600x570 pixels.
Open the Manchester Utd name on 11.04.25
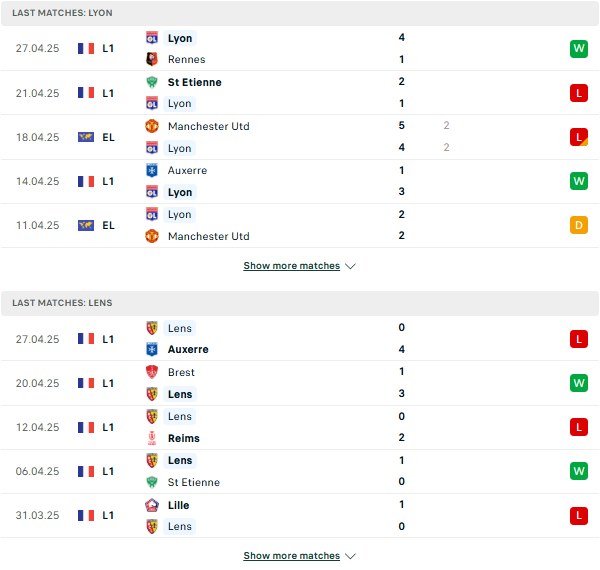point(209,236)
